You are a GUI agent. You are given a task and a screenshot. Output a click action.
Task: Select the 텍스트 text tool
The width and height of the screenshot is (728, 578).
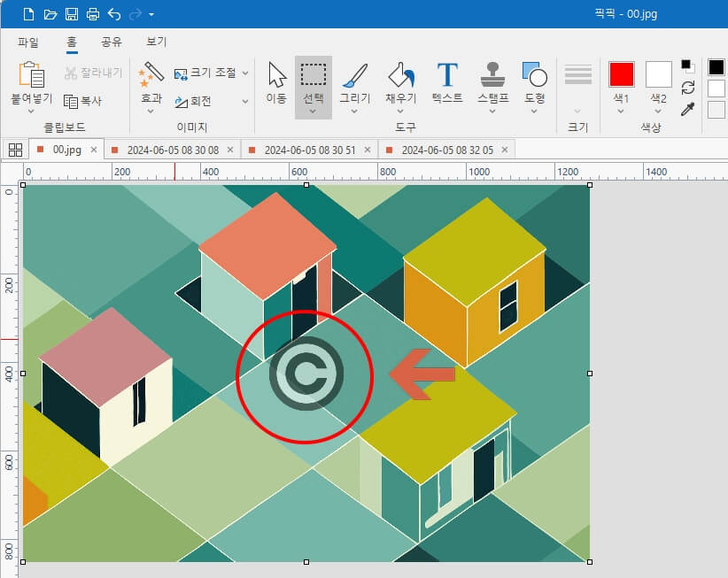447,82
